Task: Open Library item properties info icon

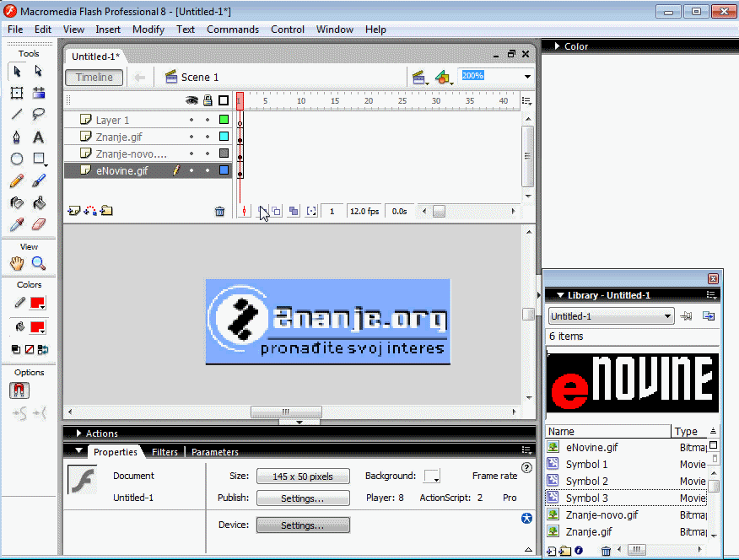Action: [579, 550]
